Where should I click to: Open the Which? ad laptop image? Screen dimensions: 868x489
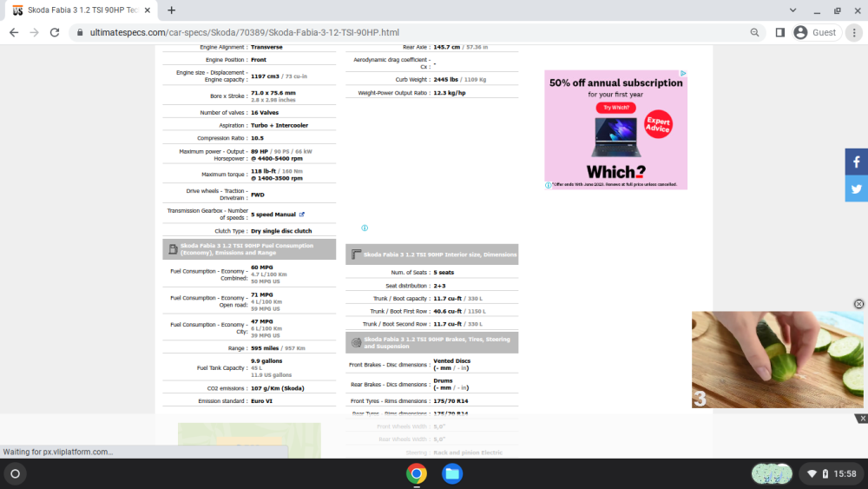(x=616, y=136)
